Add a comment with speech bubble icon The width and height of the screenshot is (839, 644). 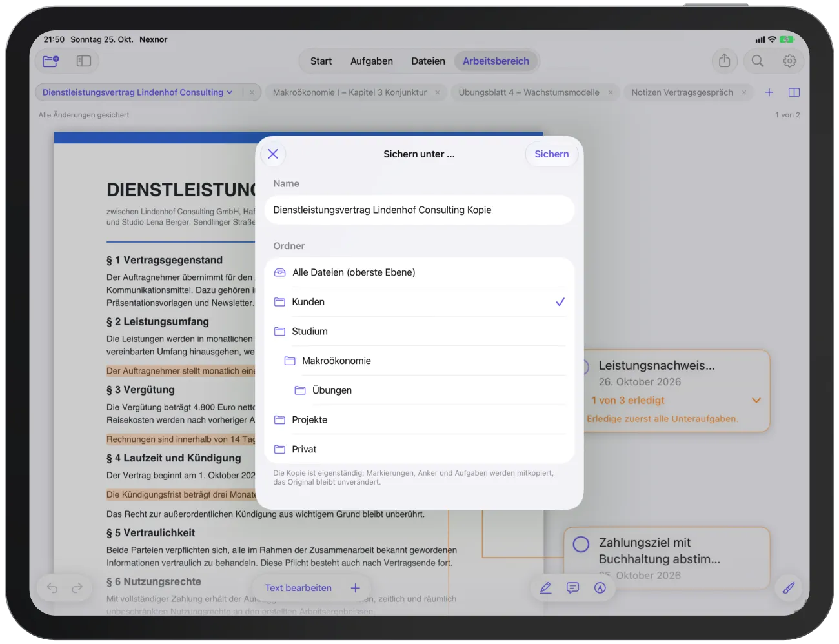(572, 588)
